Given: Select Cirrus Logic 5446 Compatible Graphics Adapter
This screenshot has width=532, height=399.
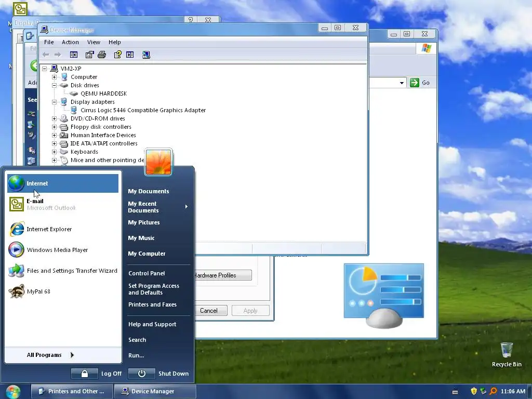Looking at the screenshot, I should (x=143, y=110).
